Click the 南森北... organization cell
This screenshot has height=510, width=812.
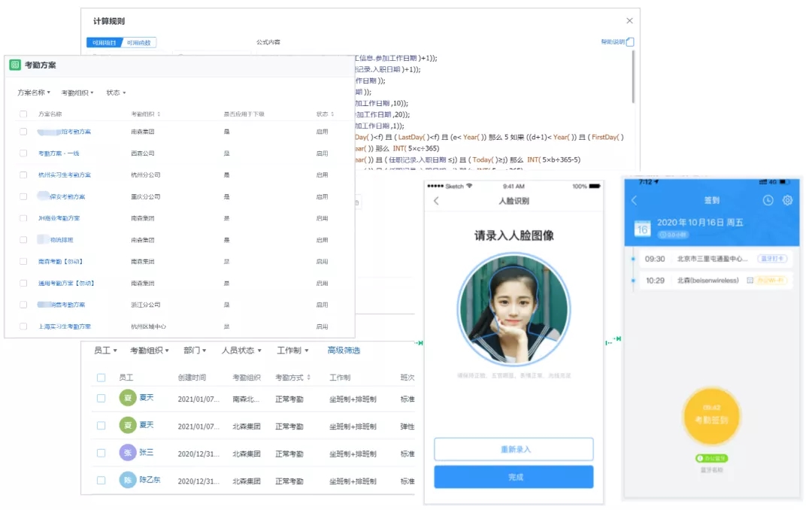tap(245, 399)
